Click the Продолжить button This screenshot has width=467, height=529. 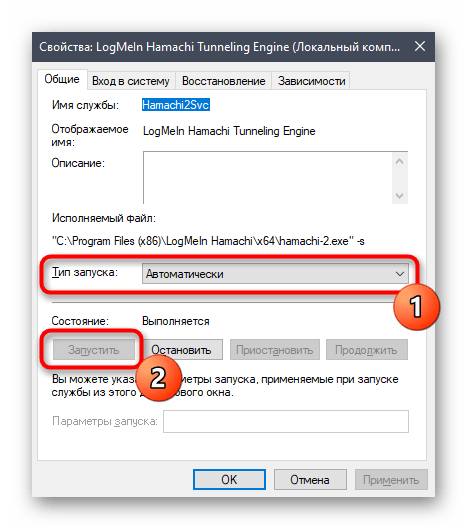point(366,350)
